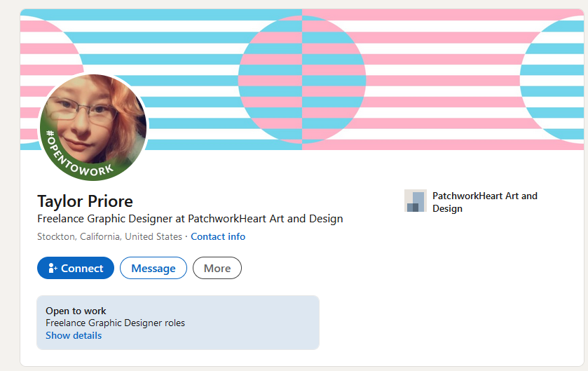This screenshot has height=371, width=588.
Task: Select the name Taylor Priore
Action: click(x=85, y=201)
